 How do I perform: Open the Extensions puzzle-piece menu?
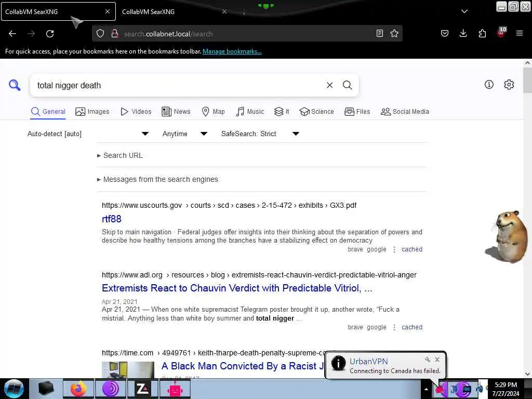click(482, 33)
